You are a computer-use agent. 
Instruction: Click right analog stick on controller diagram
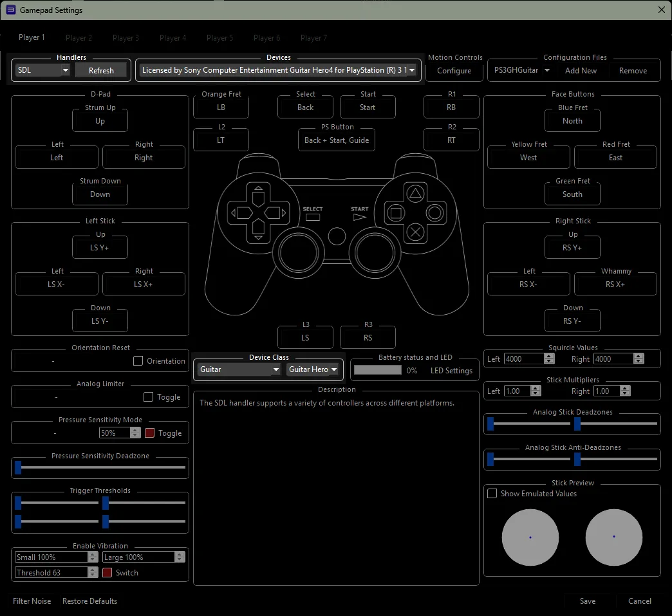pyautogui.click(x=375, y=253)
